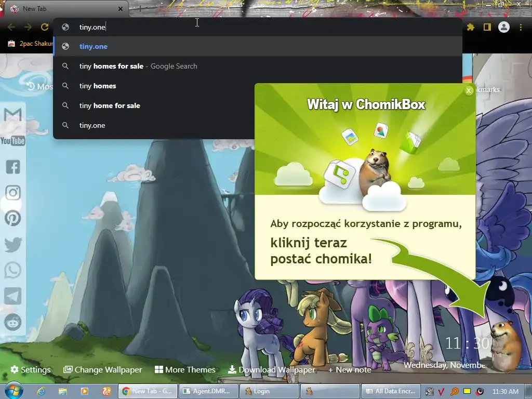
Task: Open More Themes
Action: pyautogui.click(x=185, y=369)
